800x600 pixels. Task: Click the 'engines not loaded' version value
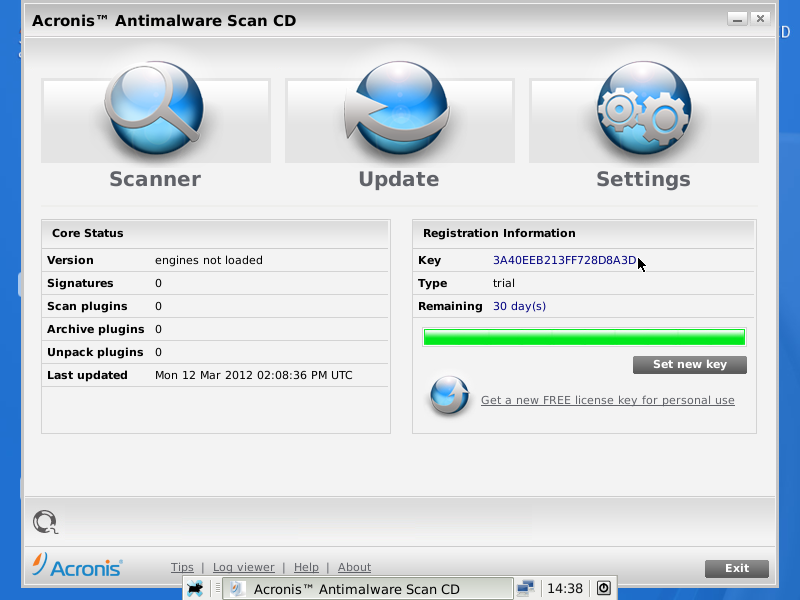(x=209, y=260)
